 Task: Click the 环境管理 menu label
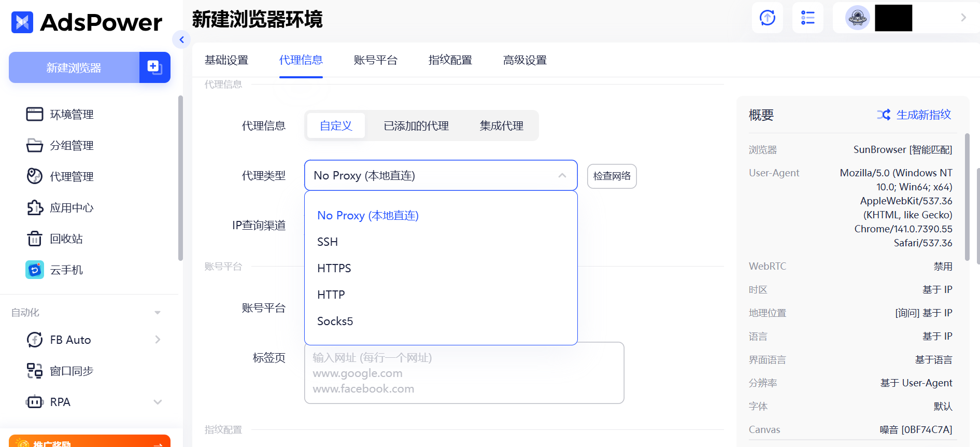click(x=72, y=114)
